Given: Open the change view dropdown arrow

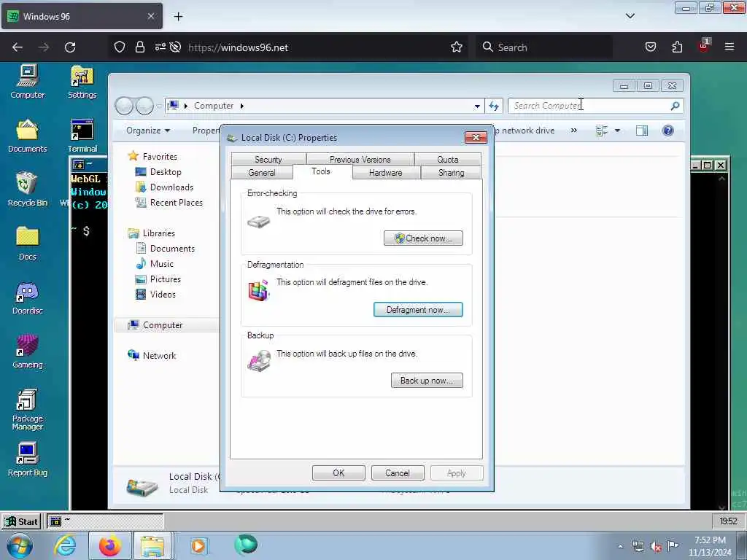Looking at the screenshot, I should (x=617, y=131).
